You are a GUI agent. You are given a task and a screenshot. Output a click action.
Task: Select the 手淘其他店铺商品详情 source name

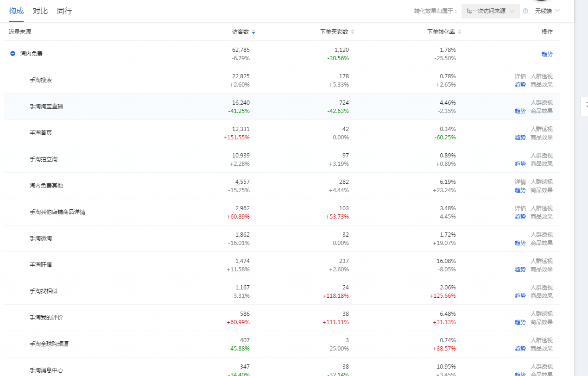click(x=57, y=212)
